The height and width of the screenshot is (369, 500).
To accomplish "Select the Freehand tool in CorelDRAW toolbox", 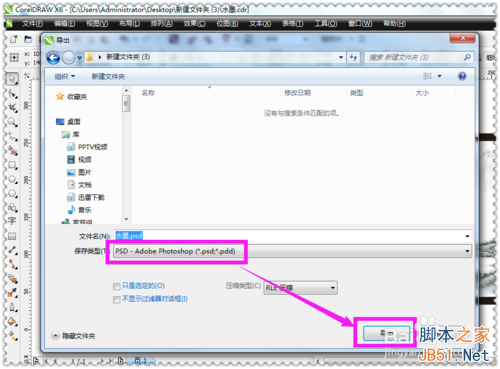I will click(13, 136).
